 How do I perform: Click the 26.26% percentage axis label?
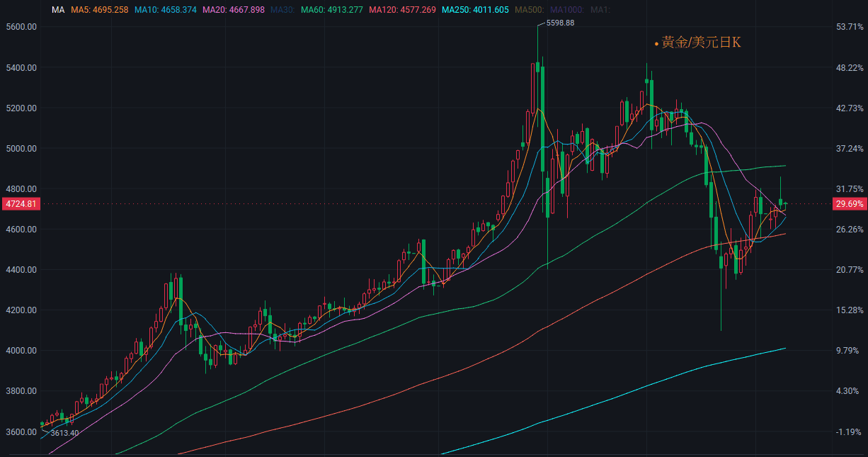point(850,230)
